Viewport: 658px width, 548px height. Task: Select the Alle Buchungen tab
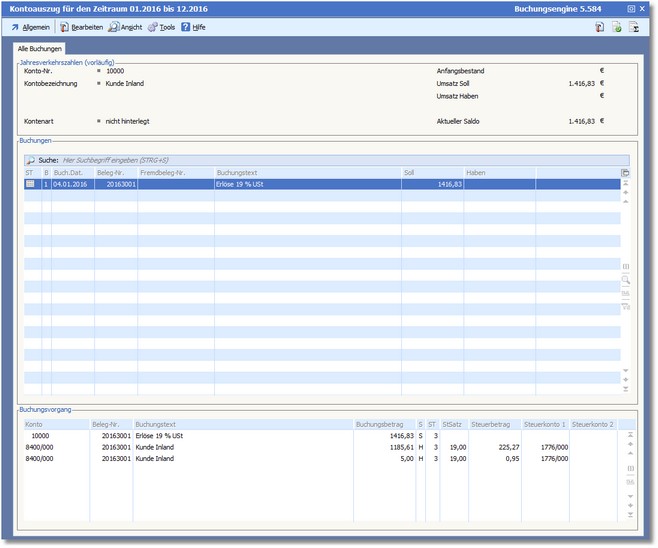click(40, 48)
